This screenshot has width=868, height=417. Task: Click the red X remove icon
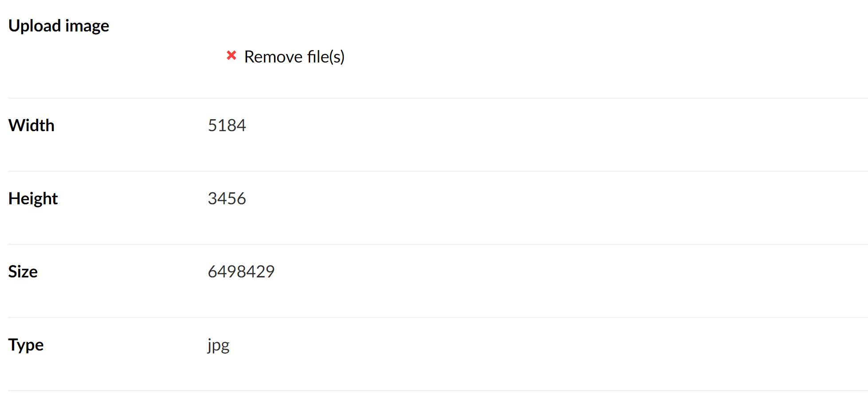coord(231,55)
